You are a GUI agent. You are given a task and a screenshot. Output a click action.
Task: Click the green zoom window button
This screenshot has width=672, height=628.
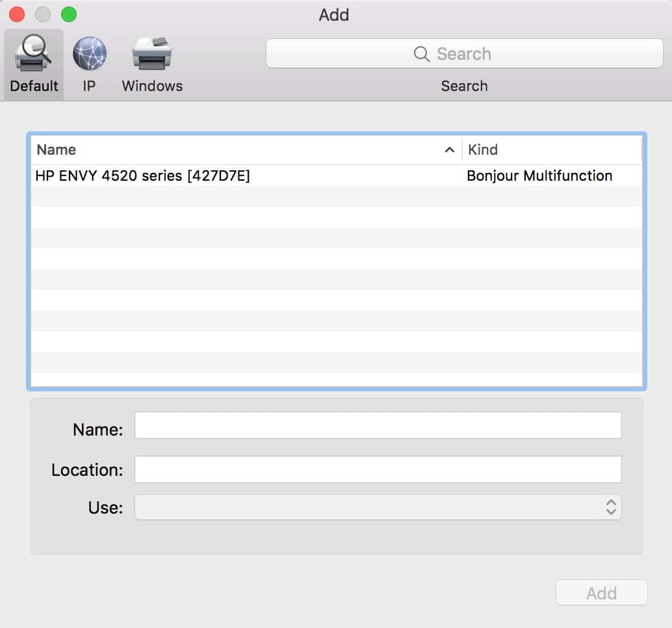[69, 14]
